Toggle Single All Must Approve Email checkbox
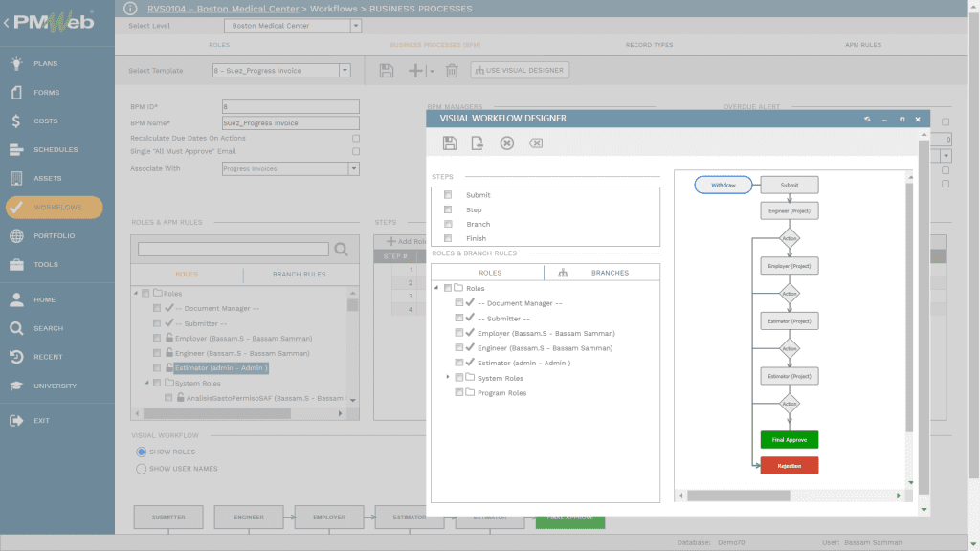The width and height of the screenshot is (980, 551). click(x=356, y=151)
